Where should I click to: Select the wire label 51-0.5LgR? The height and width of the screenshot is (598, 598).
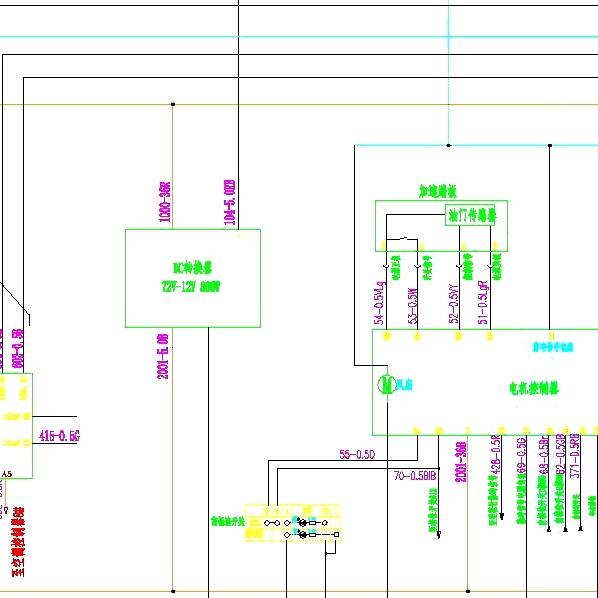coord(483,303)
